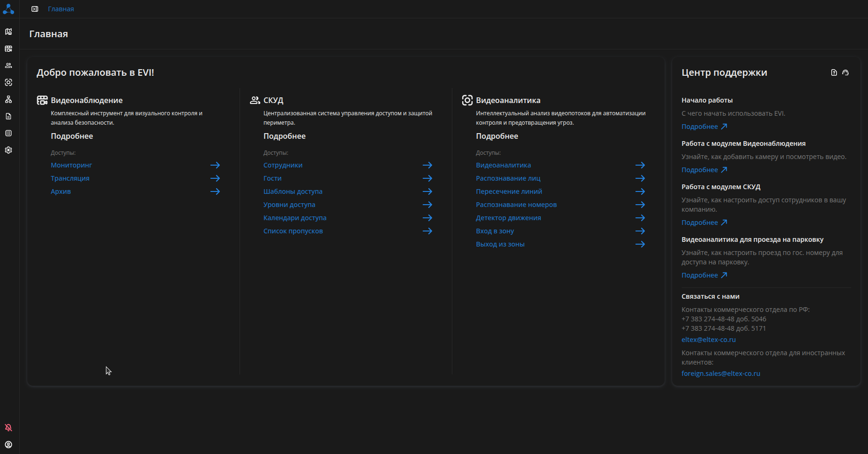Expand the sidebar navigation panel

pos(35,9)
